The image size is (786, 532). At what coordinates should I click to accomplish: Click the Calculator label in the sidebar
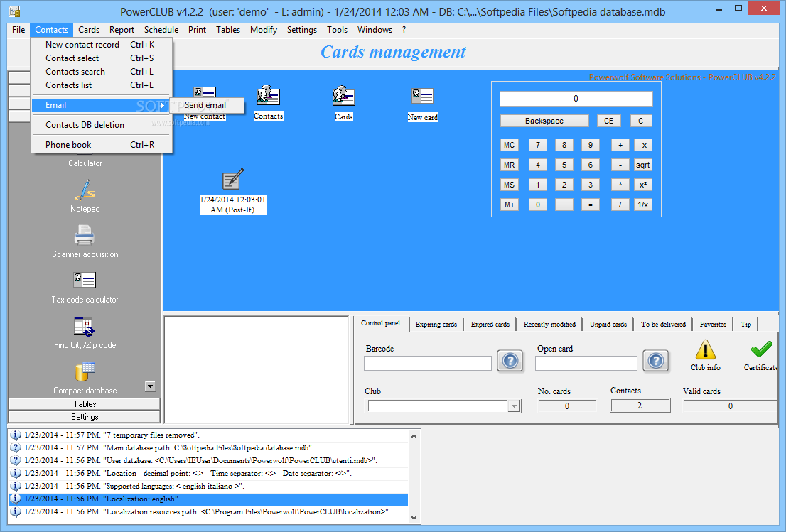pyautogui.click(x=85, y=163)
